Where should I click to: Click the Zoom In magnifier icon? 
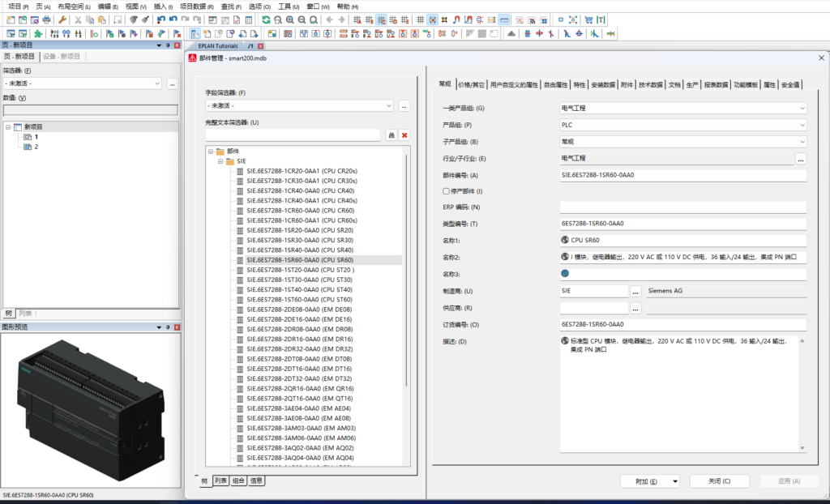tap(290, 20)
